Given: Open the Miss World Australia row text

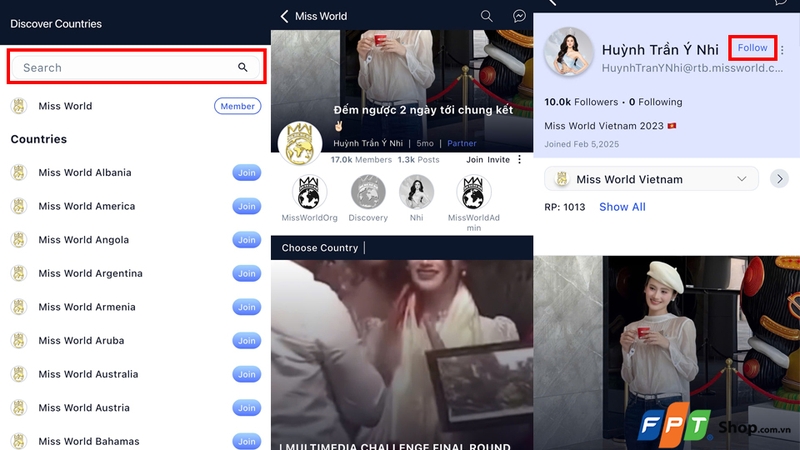Looking at the screenshot, I should [x=88, y=374].
